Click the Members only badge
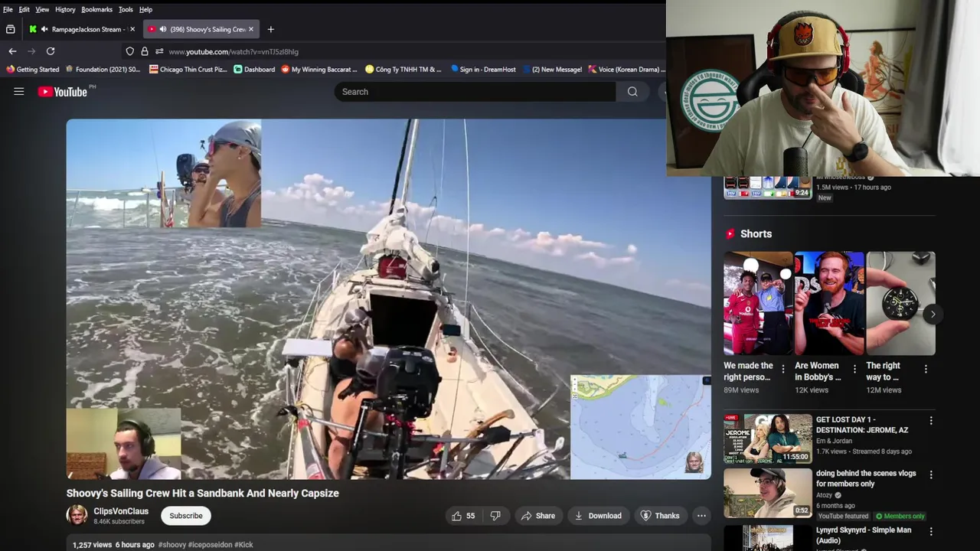980x551 pixels. pos(900,517)
